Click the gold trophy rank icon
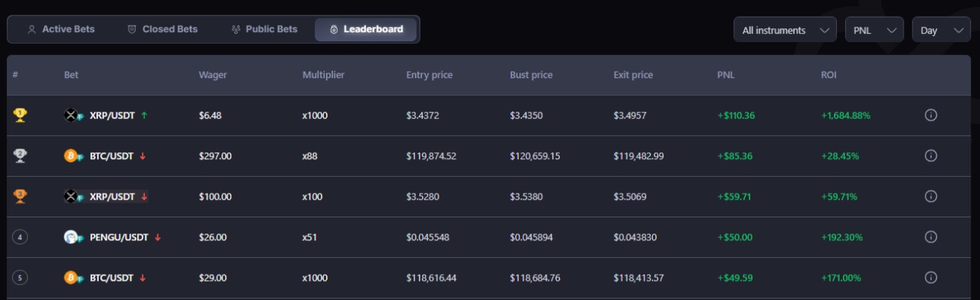 click(x=20, y=116)
